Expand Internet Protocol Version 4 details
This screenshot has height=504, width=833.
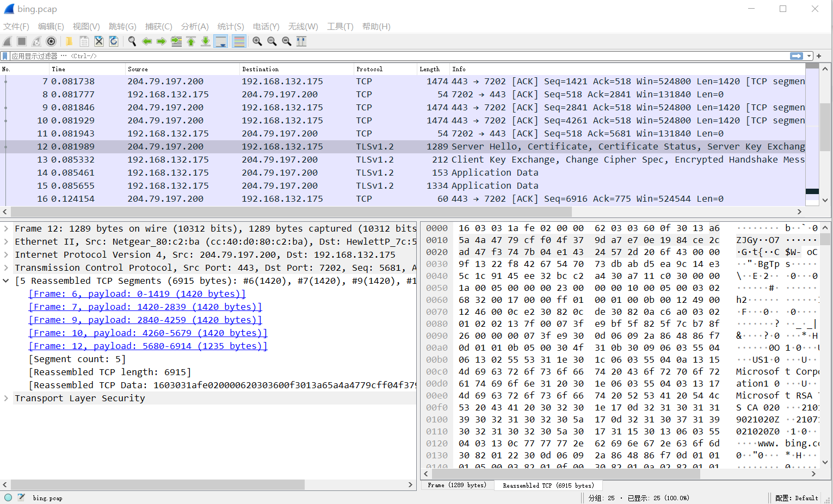[6, 255]
